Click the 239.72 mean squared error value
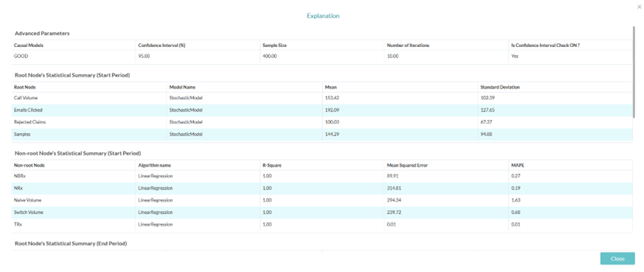 click(394, 212)
